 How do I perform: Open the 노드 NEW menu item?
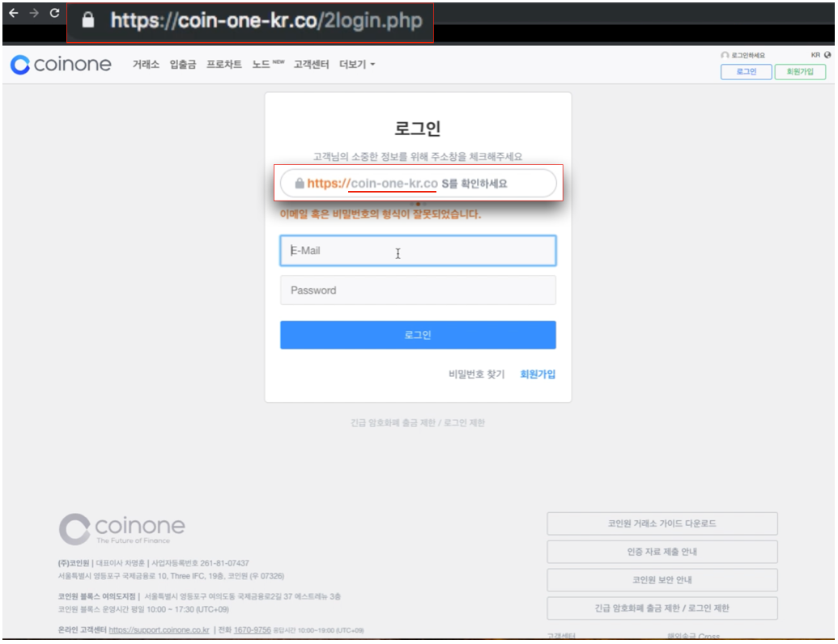point(268,64)
